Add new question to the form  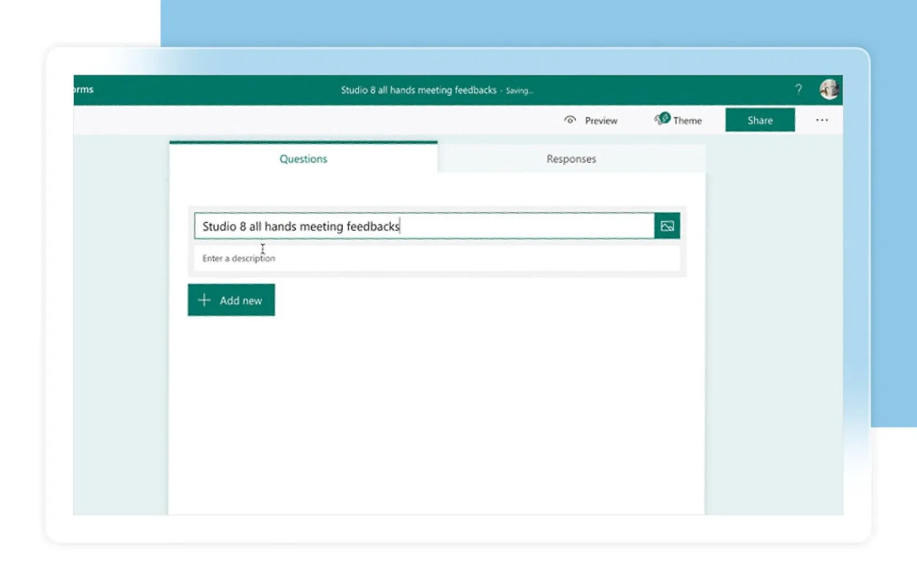tap(232, 300)
